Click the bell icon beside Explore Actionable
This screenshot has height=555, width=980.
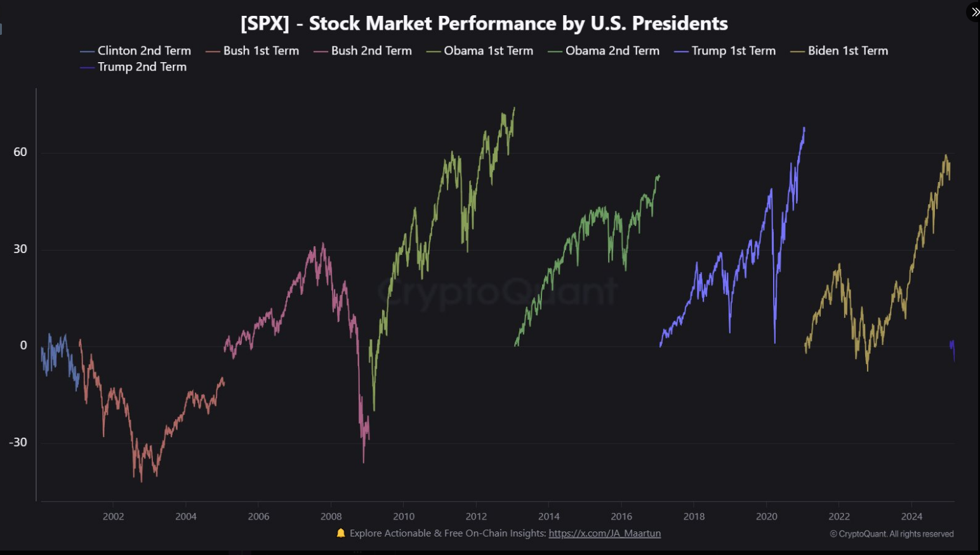[x=341, y=533]
